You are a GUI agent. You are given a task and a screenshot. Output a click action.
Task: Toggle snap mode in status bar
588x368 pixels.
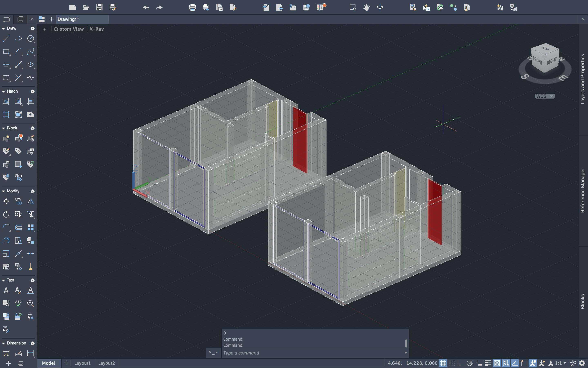[x=452, y=363]
